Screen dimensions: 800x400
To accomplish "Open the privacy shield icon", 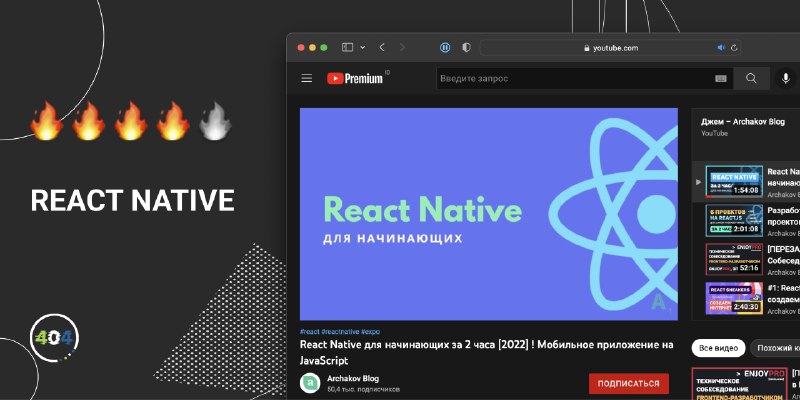I will [x=466, y=47].
